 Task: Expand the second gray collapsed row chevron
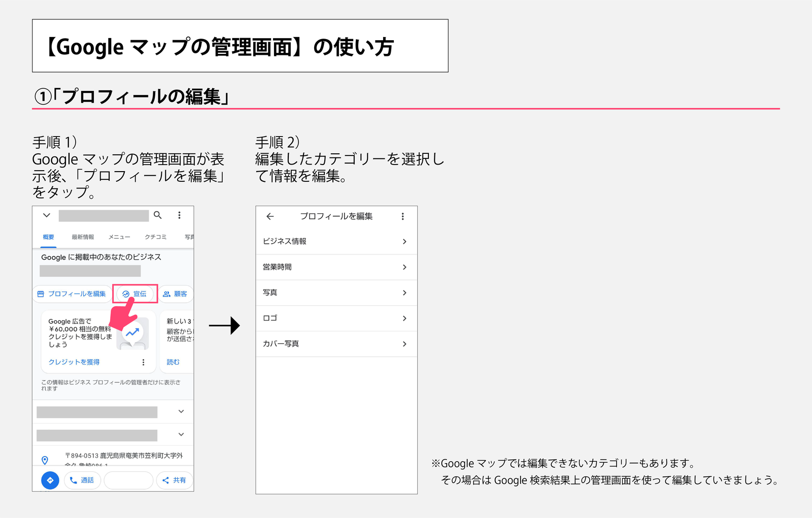coord(181,435)
